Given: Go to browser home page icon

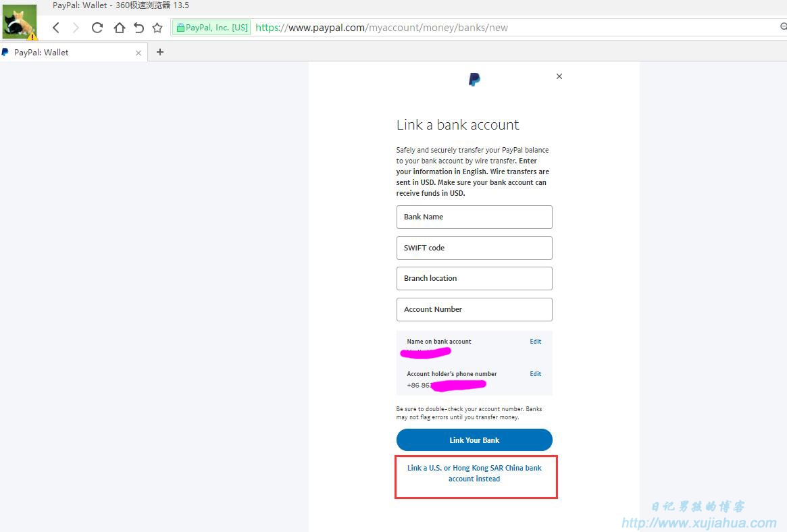Looking at the screenshot, I should (x=119, y=28).
